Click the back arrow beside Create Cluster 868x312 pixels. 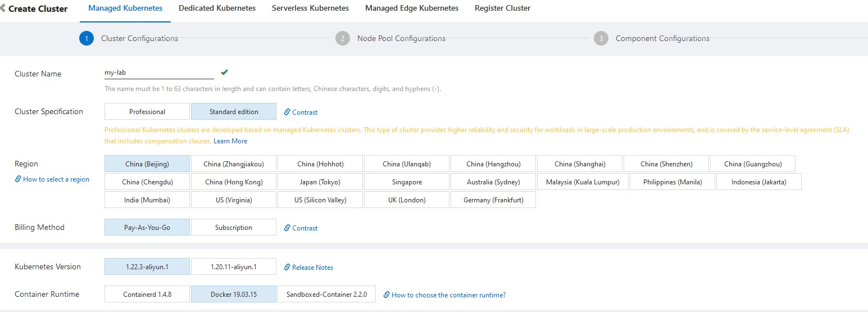click(3, 8)
